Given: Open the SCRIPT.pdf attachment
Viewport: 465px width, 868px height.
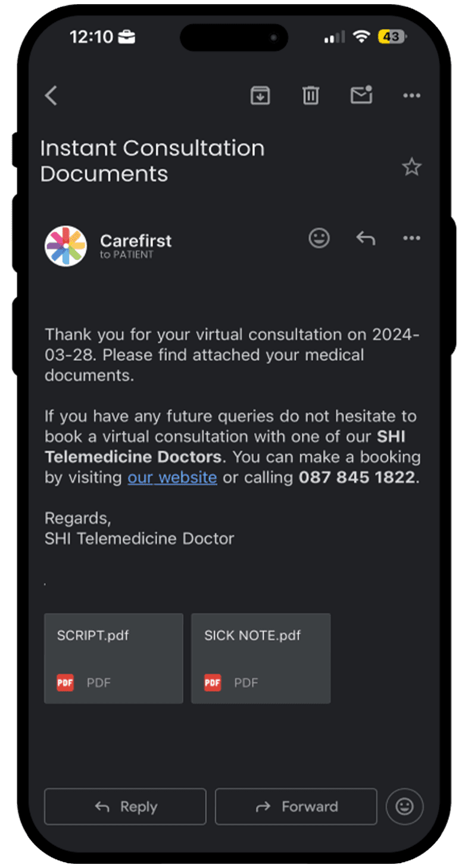Looking at the screenshot, I should pyautogui.click(x=114, y=658).
